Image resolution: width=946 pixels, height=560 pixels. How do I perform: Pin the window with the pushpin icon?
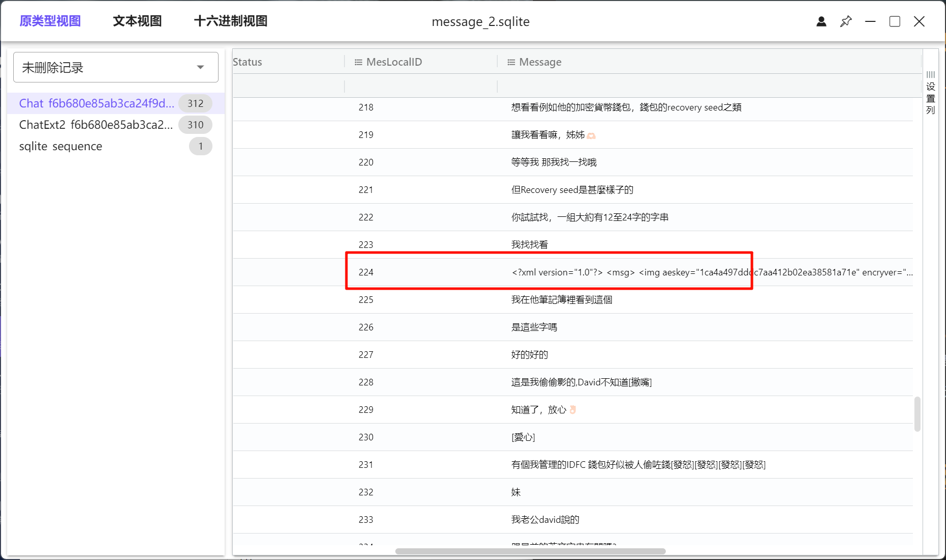846,21
